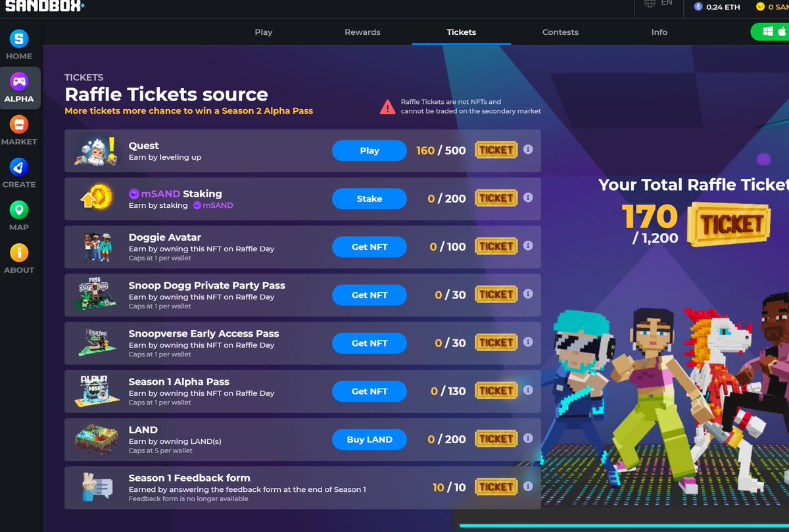Click the Quest character thumbnail
The image size is (789, 532).
coord(96,151)
